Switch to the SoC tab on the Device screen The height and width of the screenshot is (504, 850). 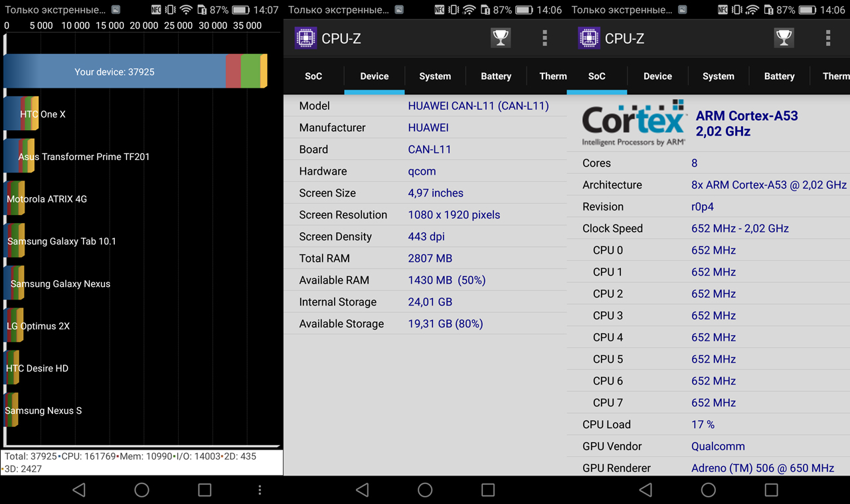pyautogui.click(x=313, y=76)
